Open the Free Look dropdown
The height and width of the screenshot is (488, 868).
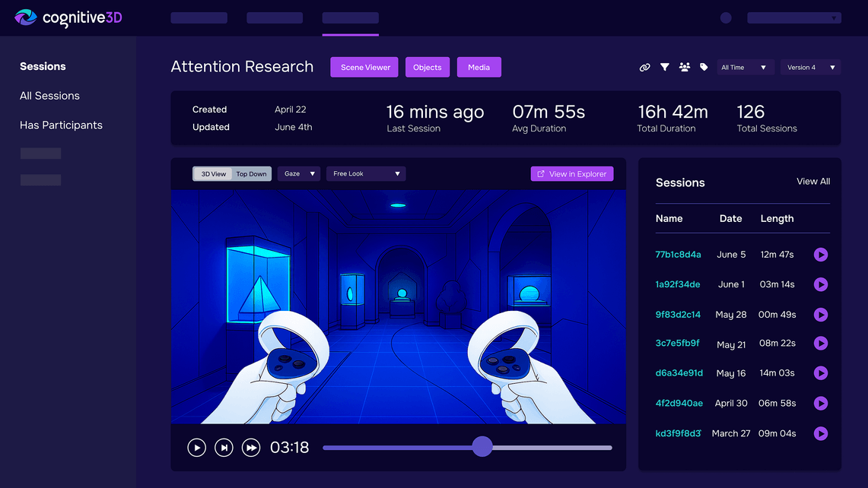(365, 173)
